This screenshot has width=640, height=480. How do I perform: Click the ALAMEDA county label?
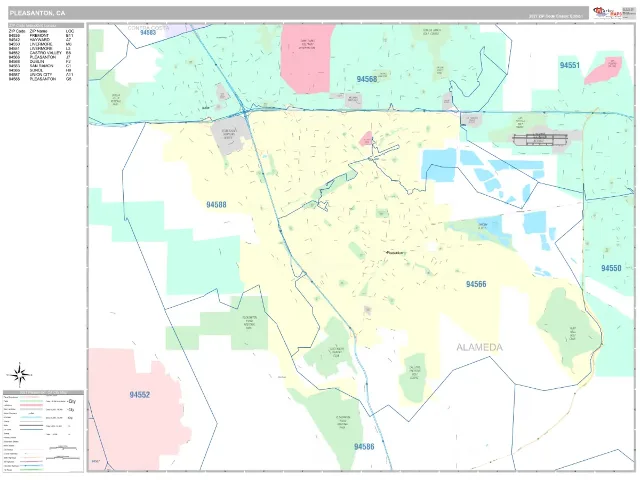tap(479, 347)
